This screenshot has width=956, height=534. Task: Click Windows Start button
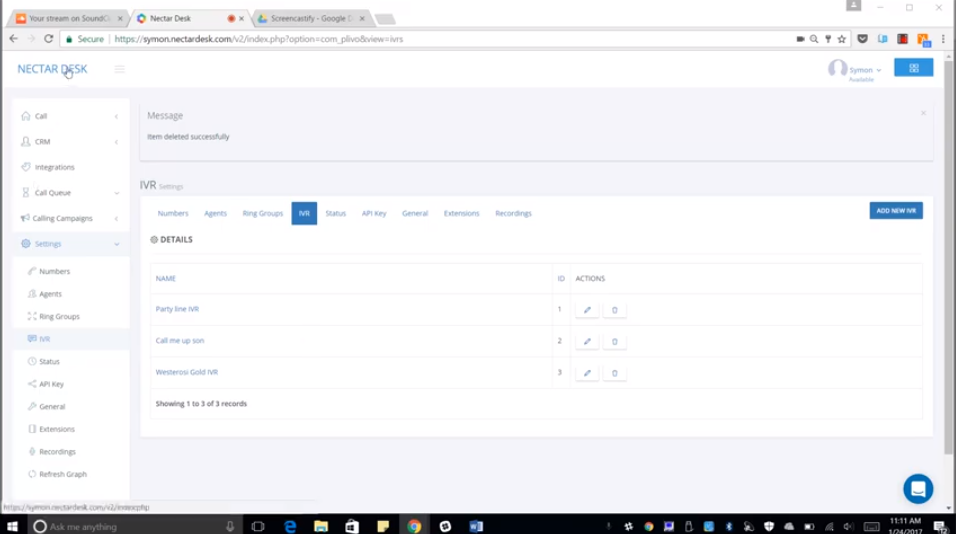point(12,526)
